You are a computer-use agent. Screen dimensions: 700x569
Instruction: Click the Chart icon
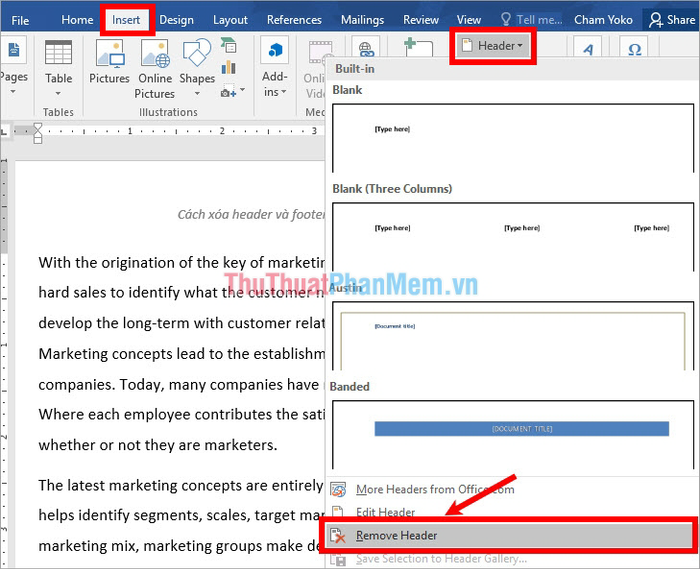click(229, 67)
